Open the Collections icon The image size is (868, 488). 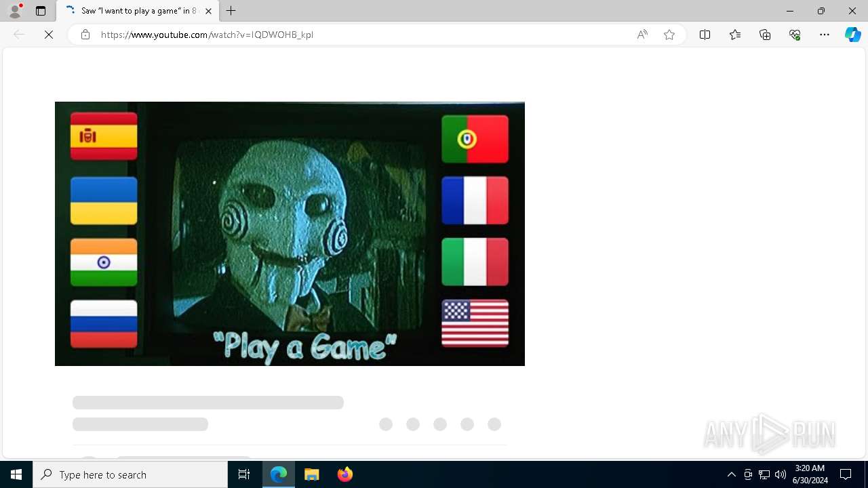pos(765,35)
